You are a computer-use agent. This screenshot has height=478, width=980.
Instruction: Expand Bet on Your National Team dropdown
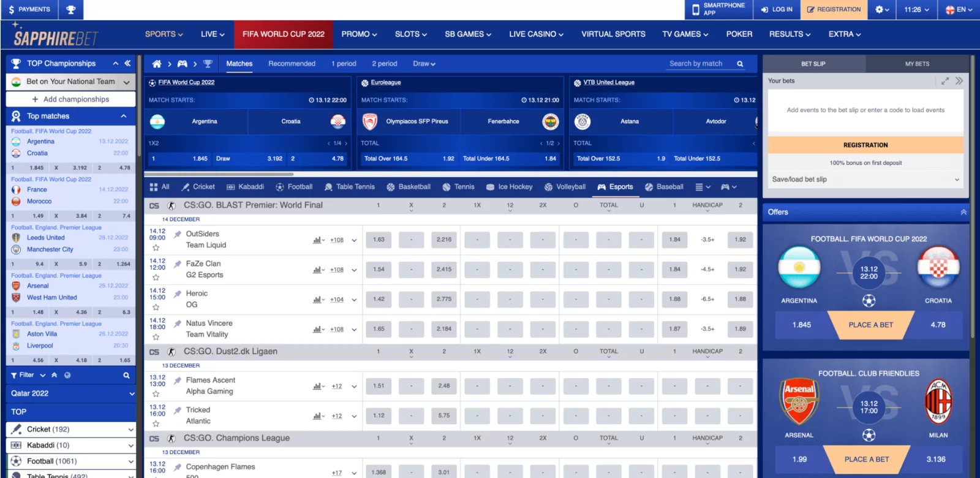pyautogui.click(x=127, y=82)
